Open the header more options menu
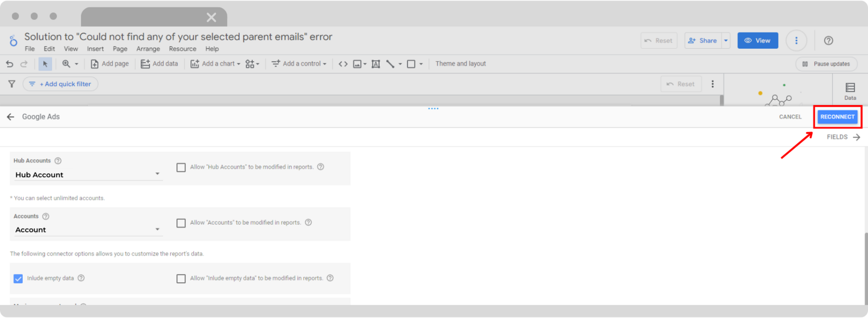The image size is (868, 318). coord(796,41)
